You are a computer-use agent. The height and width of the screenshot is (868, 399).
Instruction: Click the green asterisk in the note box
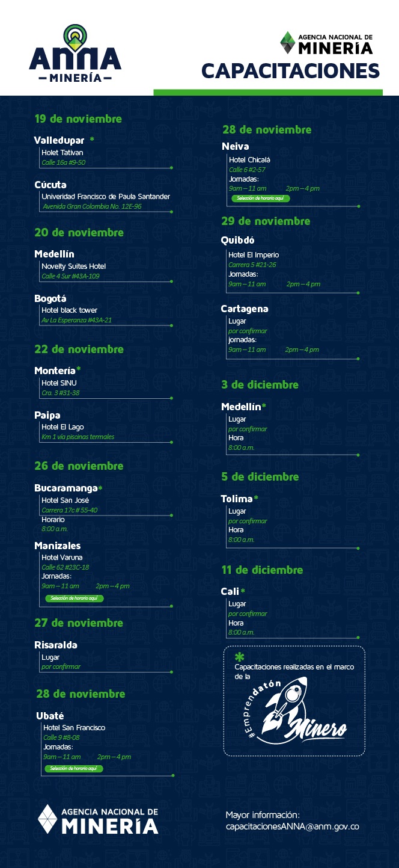(239, 657)
